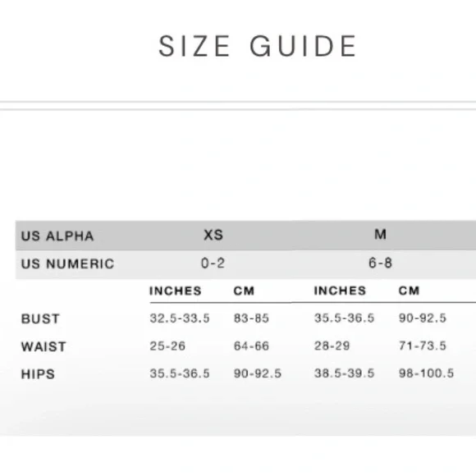Select the M size column header
The width and height of the screenshot is (476, 476).
[380, 235]
